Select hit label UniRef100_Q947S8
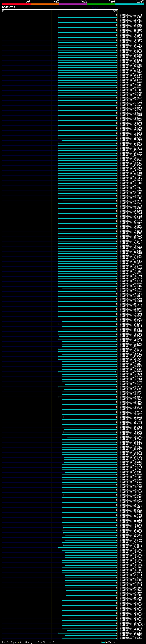 [x=131, y=63]
